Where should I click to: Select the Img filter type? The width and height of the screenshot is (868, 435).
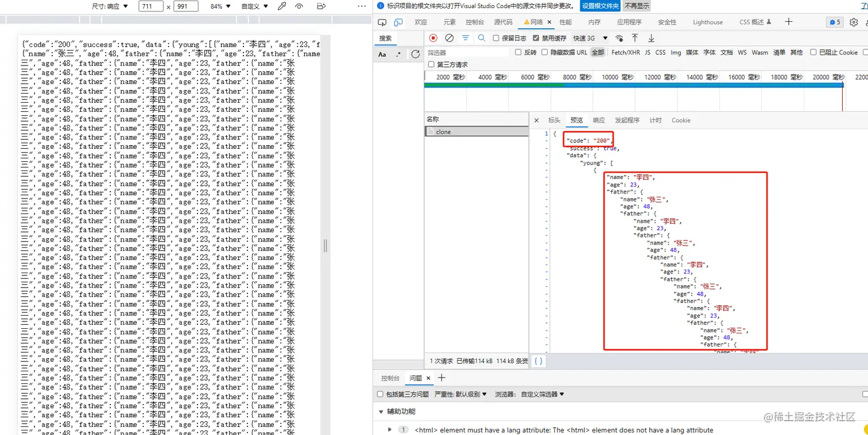676,52
